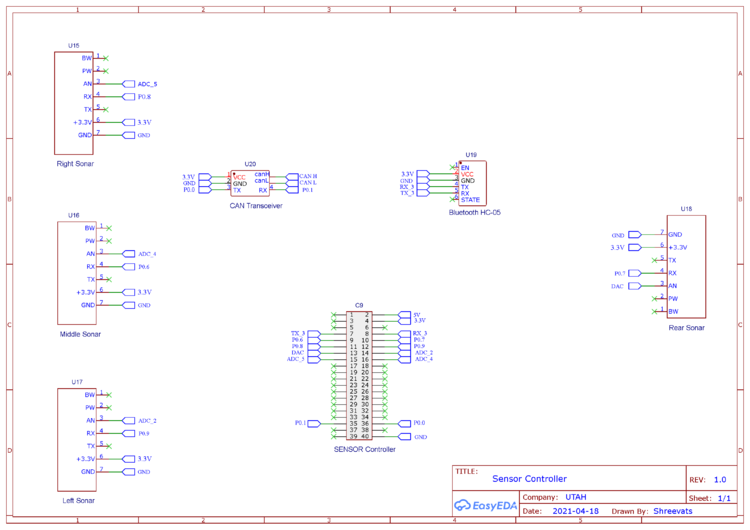This screenshot has height=530, width=750.
Task: Click the P0.8 net flag on U15
Action: (x=129, y=97)
